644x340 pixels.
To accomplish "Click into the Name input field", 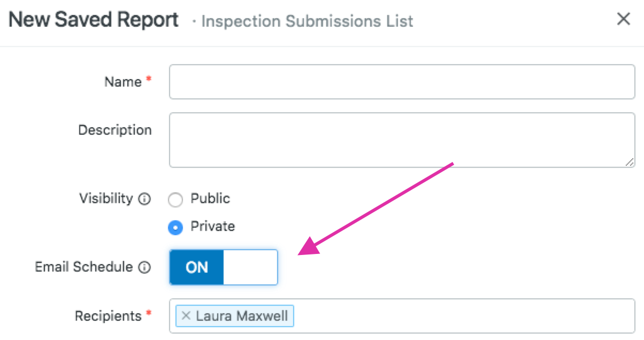I will [x=402, y=82].
